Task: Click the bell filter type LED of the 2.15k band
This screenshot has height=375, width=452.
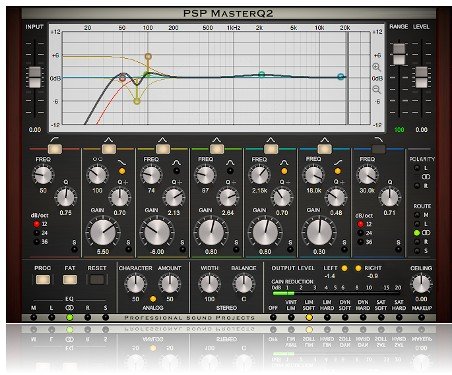Action: (x=284, y=171)
